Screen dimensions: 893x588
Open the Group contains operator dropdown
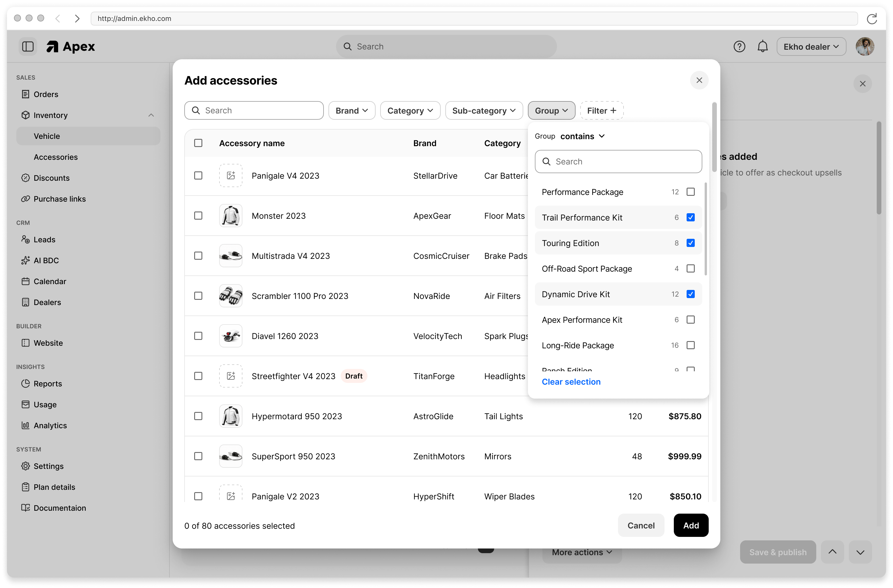(x=582, y=136)
